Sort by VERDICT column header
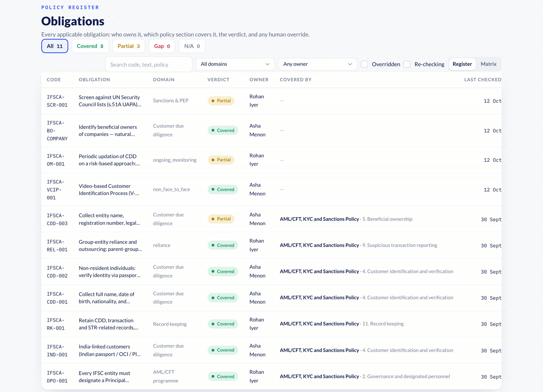 [x=218, y=80]
